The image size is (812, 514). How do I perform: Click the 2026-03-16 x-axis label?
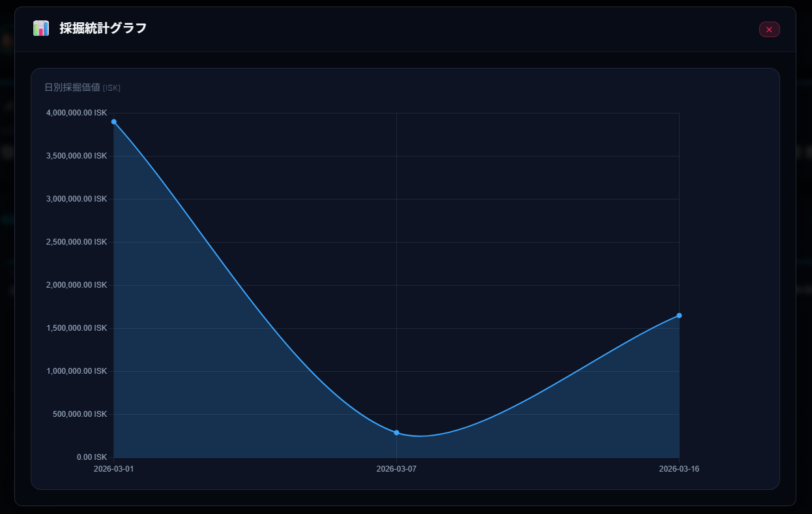click(679, 469)
